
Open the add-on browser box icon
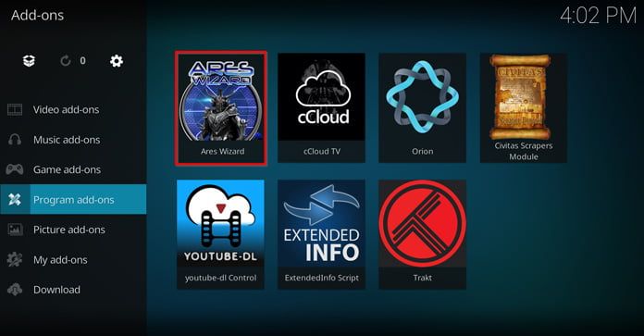29,61
